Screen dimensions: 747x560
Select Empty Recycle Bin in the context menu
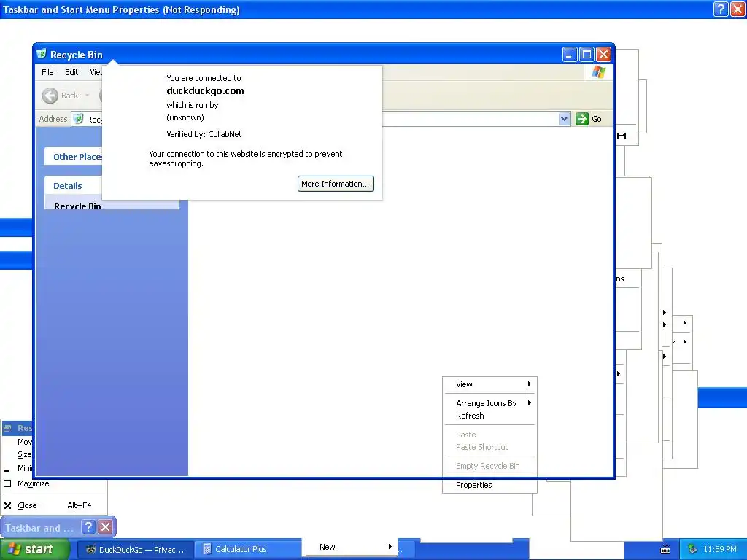pyautogui.click(x=489, y=466)
